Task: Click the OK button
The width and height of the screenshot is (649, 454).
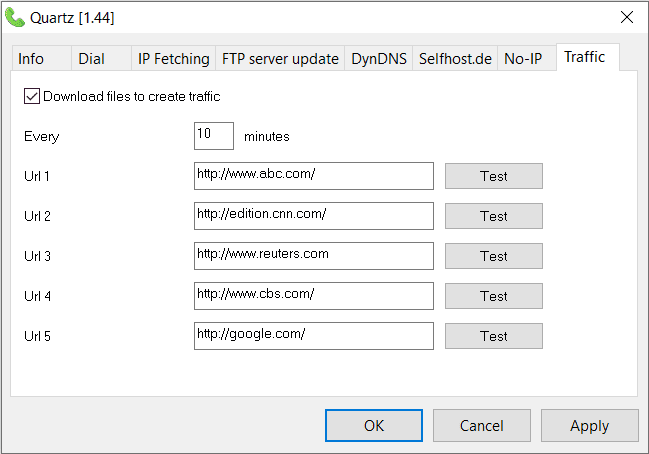Action: click(374, 425)
